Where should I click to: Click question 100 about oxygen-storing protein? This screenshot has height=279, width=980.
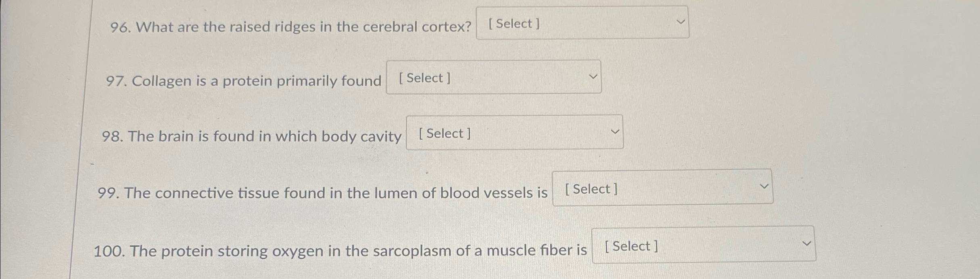point(341,250)
